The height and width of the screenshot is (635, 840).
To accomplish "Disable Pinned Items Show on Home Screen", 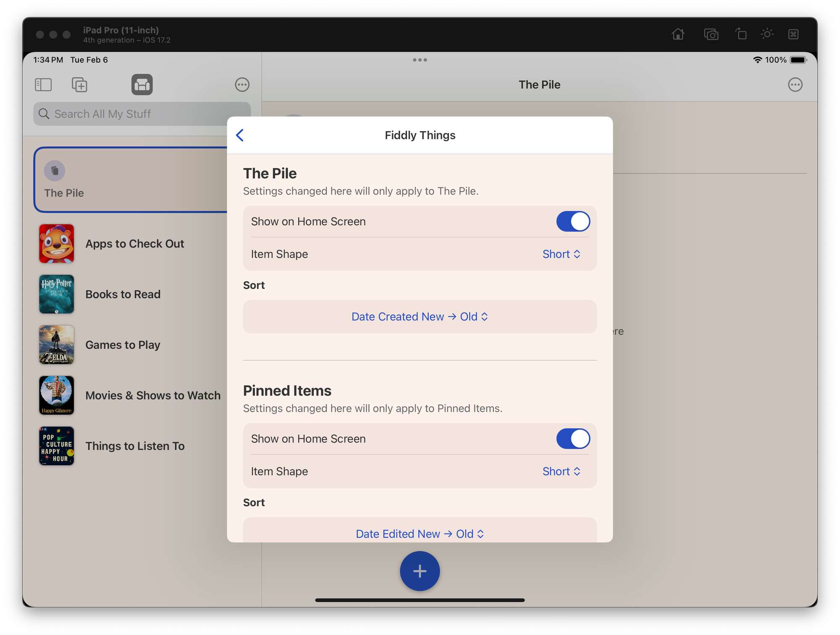I will [x=573, y=439].
